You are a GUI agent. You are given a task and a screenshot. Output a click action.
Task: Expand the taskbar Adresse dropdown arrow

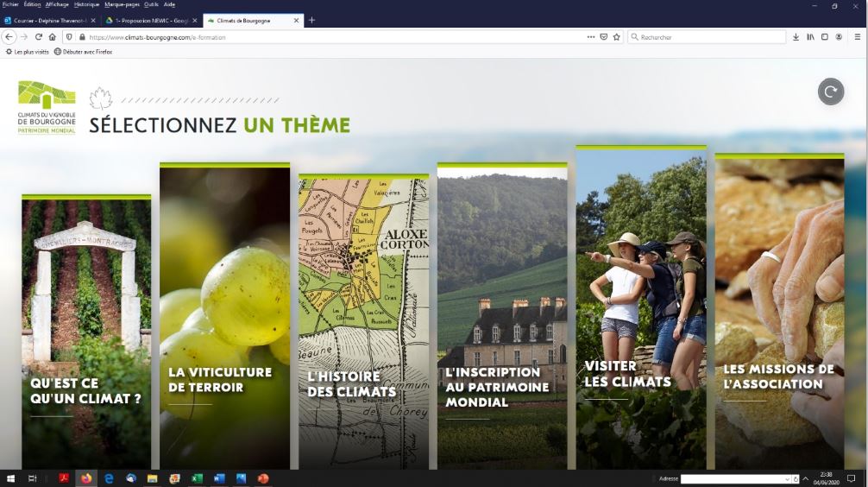(787, 479)
